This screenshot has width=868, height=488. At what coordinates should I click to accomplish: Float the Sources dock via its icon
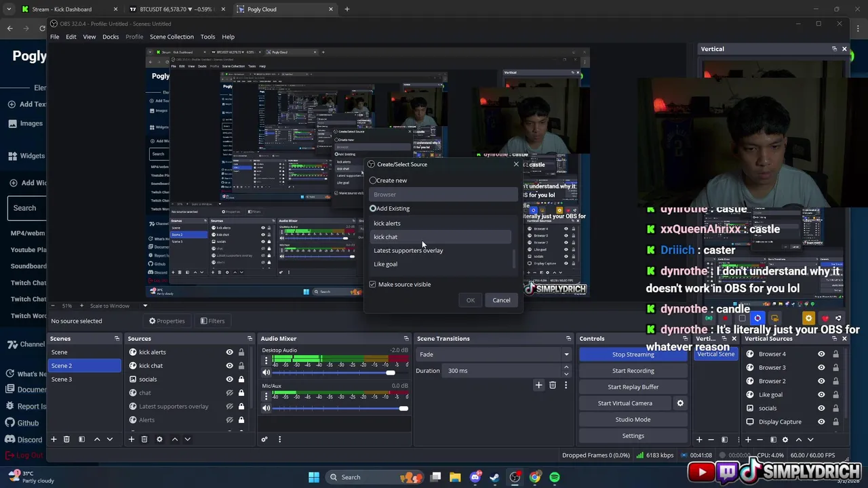tap(250, 338)
